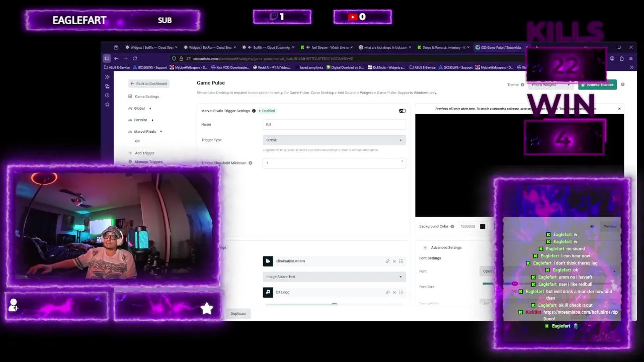This screenshot has height=362, width=644.
Task: Go back to the Streamlabs dashboard
Action: (x=148, y=83)
